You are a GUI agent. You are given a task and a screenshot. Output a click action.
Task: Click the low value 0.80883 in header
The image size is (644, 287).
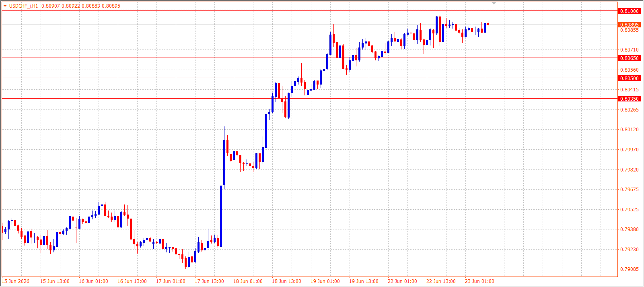91,6
